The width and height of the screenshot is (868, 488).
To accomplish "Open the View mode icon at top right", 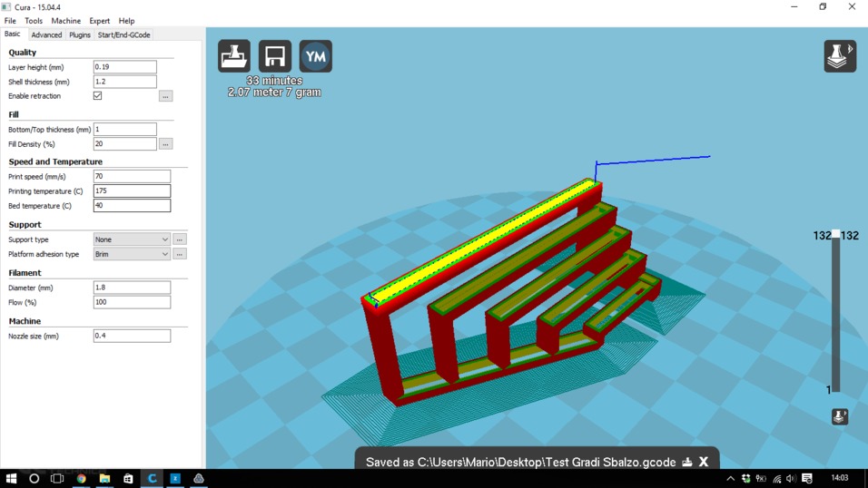I will (840, 56).
